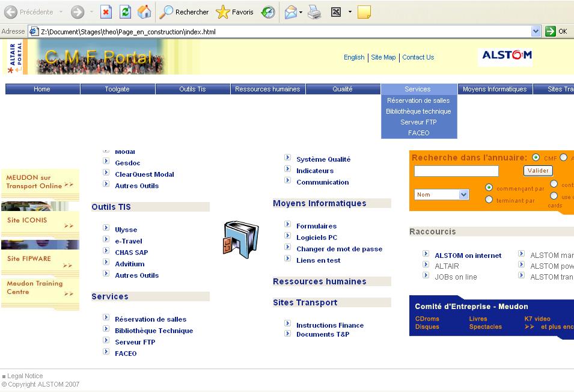Click the green Refresh page icon

coord(125,12)
